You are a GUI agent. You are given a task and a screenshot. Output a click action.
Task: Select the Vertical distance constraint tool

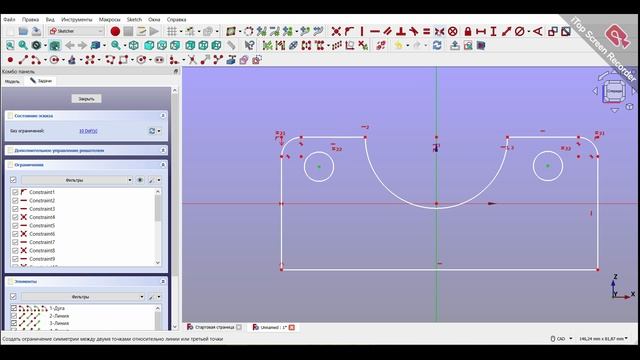(493, 31)
